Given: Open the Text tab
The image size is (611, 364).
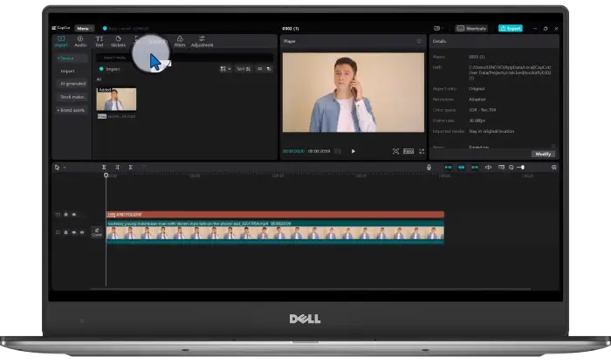Looking at the screenshot, I should (x=100, y=41).
